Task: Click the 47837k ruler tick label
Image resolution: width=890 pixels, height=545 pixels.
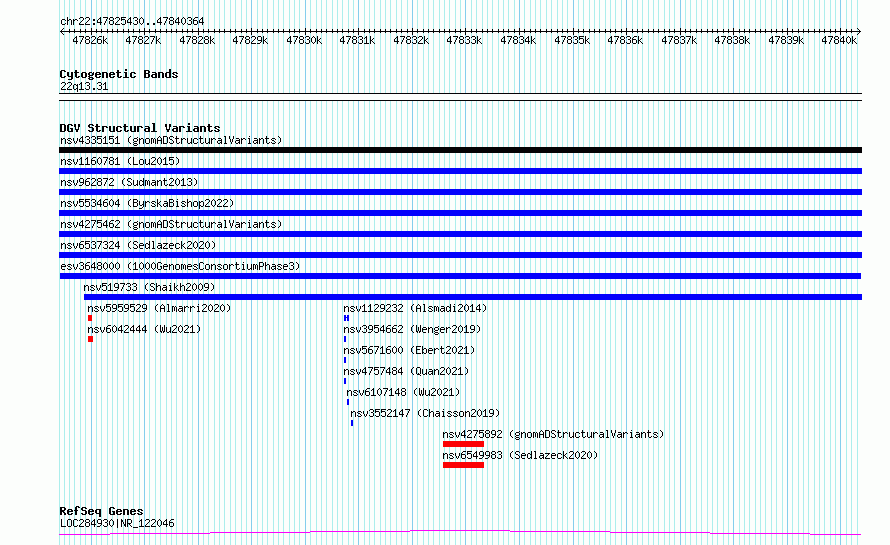Action: tap(679, 40)
